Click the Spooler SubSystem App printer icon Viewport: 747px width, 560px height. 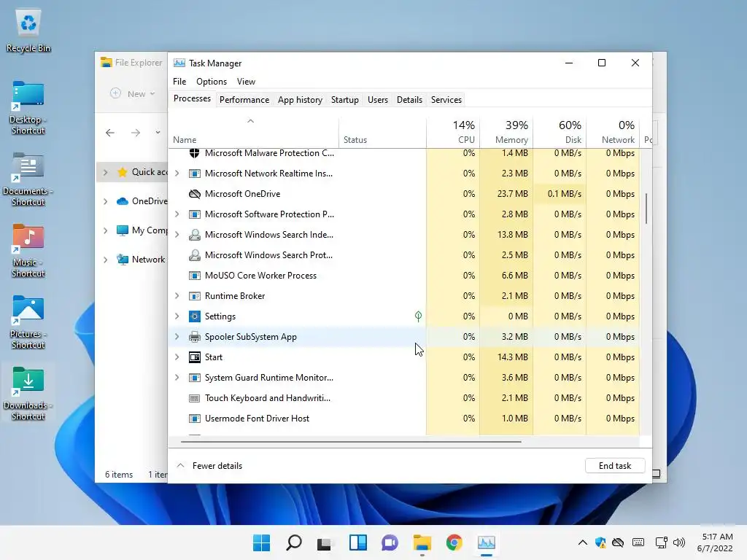[x=194, y=337]
